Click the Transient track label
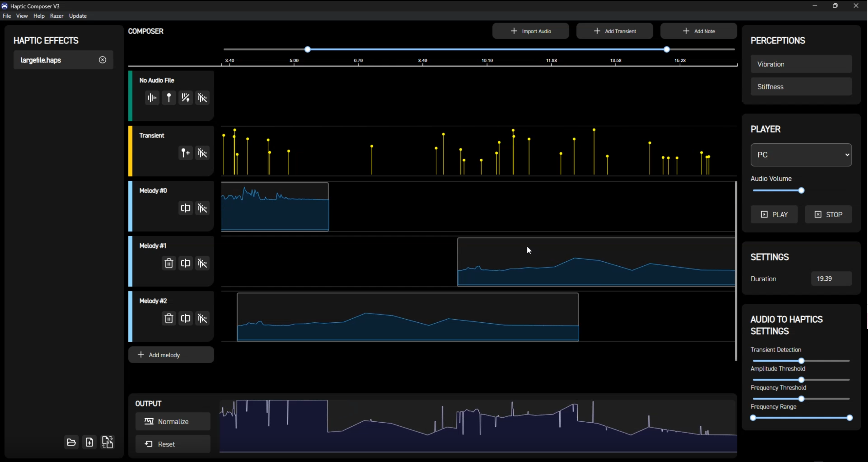The image size is (868, 462). point(151,136)
